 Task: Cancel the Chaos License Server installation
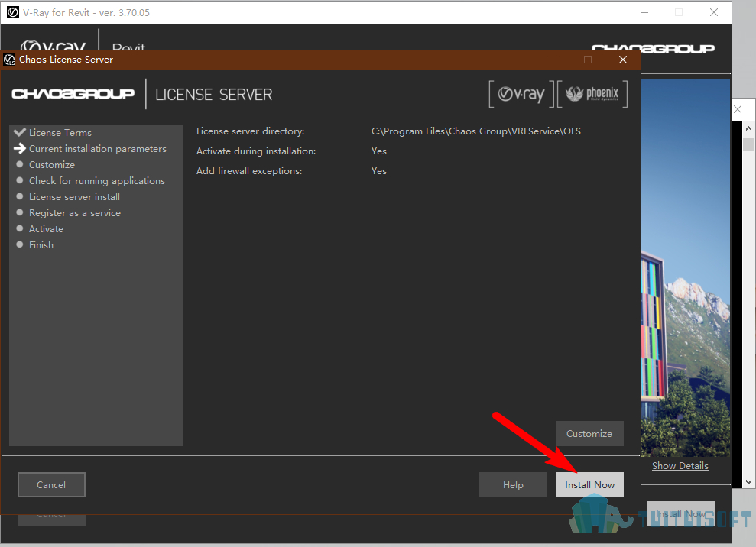point(51,485)
